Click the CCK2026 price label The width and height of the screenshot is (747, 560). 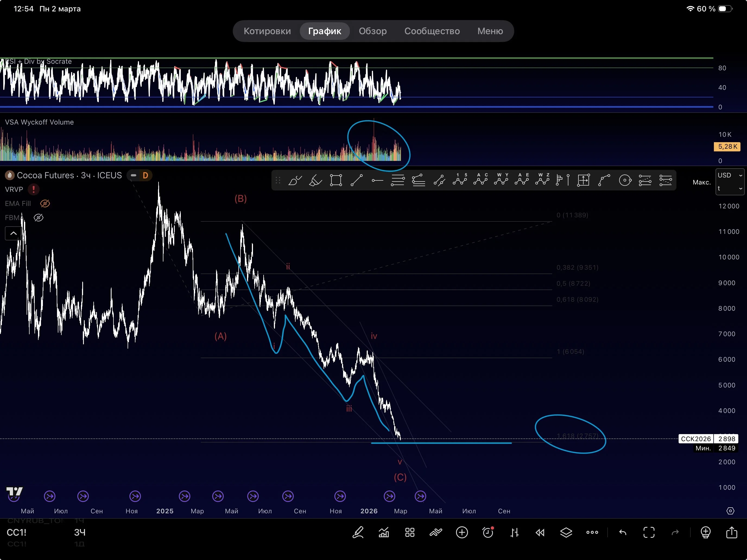coord(696,439)
